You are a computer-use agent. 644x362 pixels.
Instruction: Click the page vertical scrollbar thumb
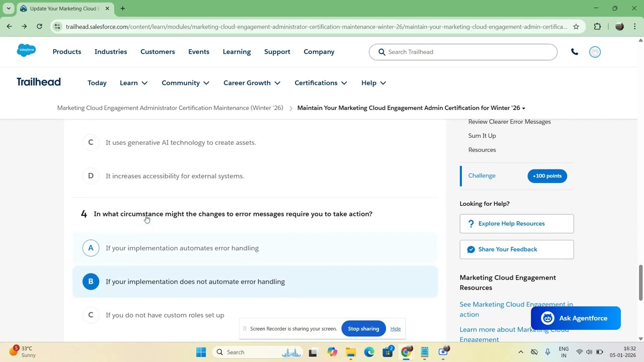(x=640, y=282)
